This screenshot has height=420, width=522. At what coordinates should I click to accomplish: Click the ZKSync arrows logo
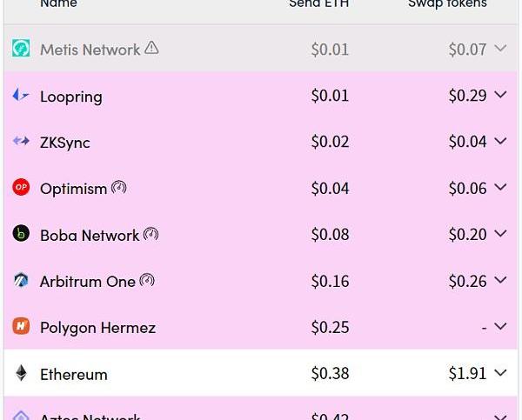[21, 142]
